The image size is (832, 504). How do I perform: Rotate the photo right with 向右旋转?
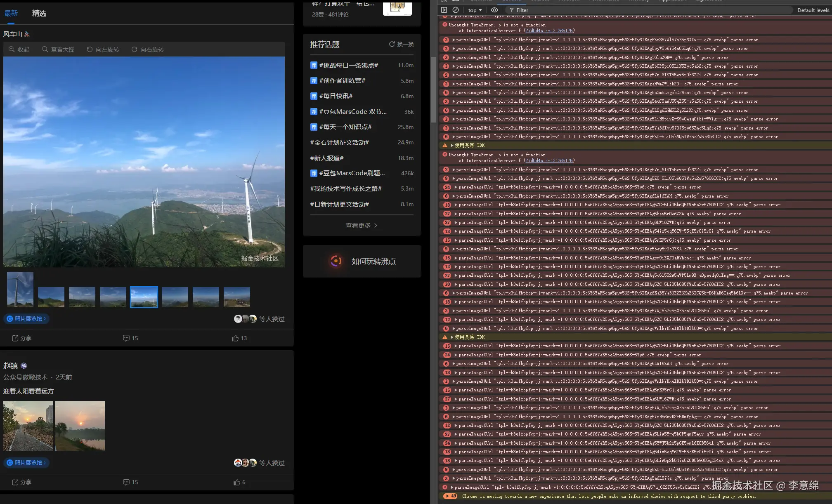147,49
